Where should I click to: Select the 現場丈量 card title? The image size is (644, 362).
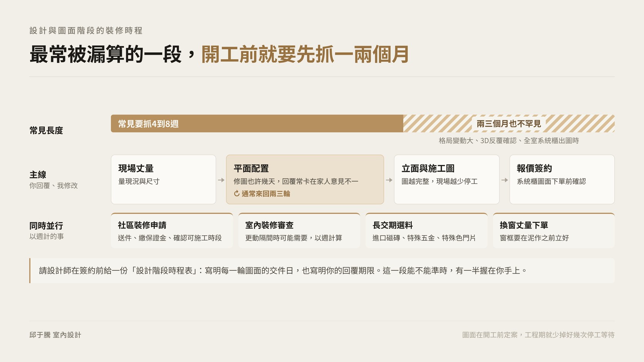(x=136, y=168)
